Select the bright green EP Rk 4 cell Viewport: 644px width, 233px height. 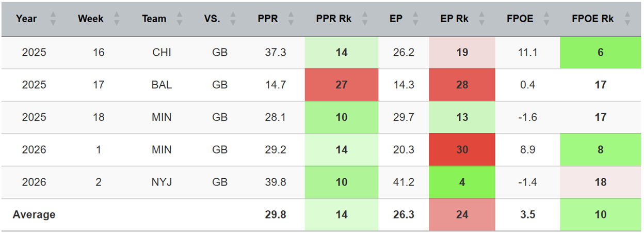(462, 182)
